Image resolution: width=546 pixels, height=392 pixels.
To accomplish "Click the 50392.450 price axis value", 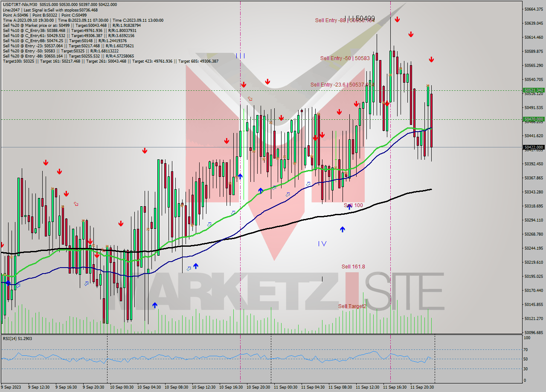I will click(534, 164).
